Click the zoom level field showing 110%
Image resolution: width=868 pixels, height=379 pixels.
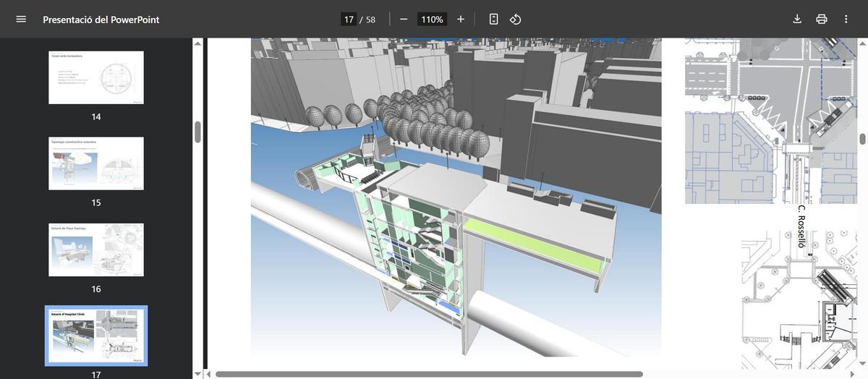(432, 20)
